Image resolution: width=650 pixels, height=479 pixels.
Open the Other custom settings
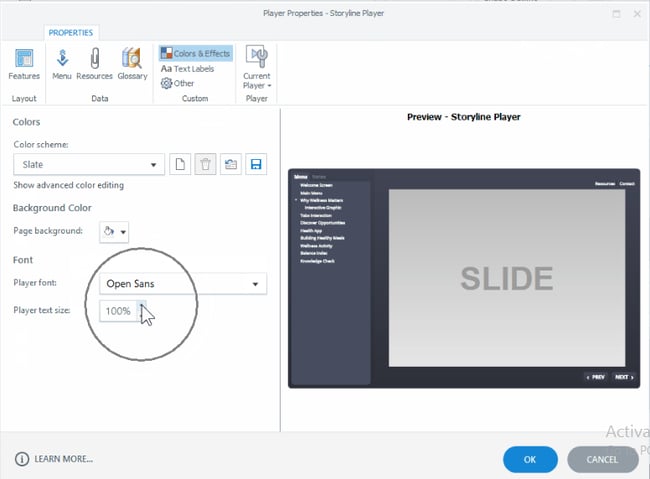point(177,83)
